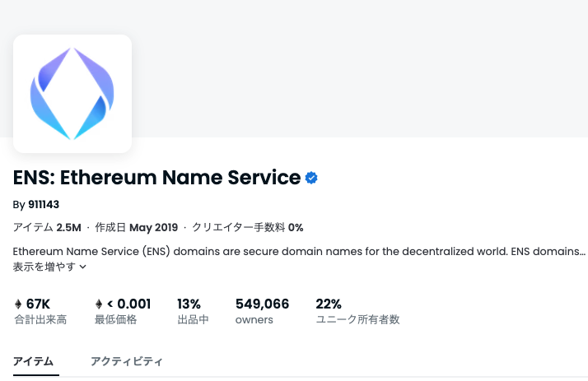The width and height of the screenshot is (588, 381).
Task: Click the Ethereum icon beside 0.001
Action: tap(99, 304)
